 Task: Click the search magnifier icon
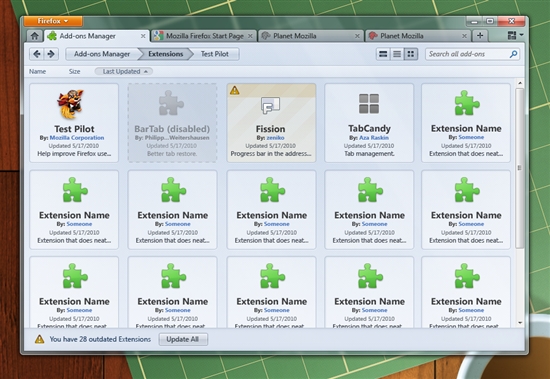coord(514,54)
